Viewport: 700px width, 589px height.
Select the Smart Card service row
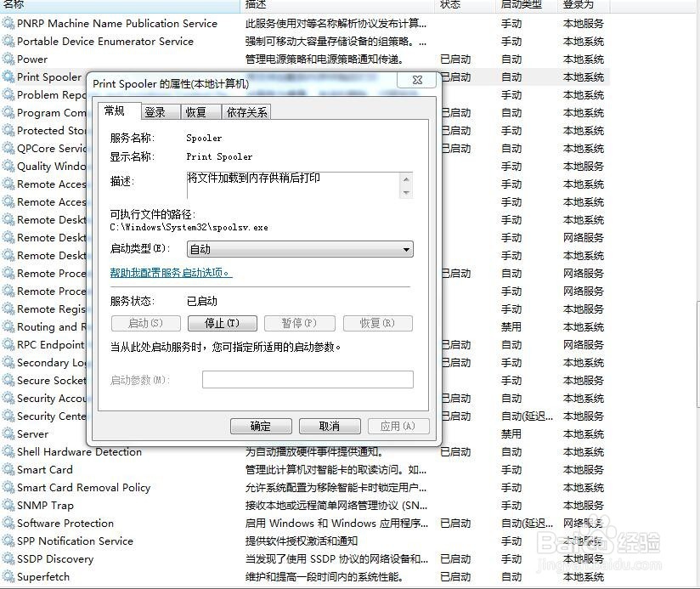305,469
